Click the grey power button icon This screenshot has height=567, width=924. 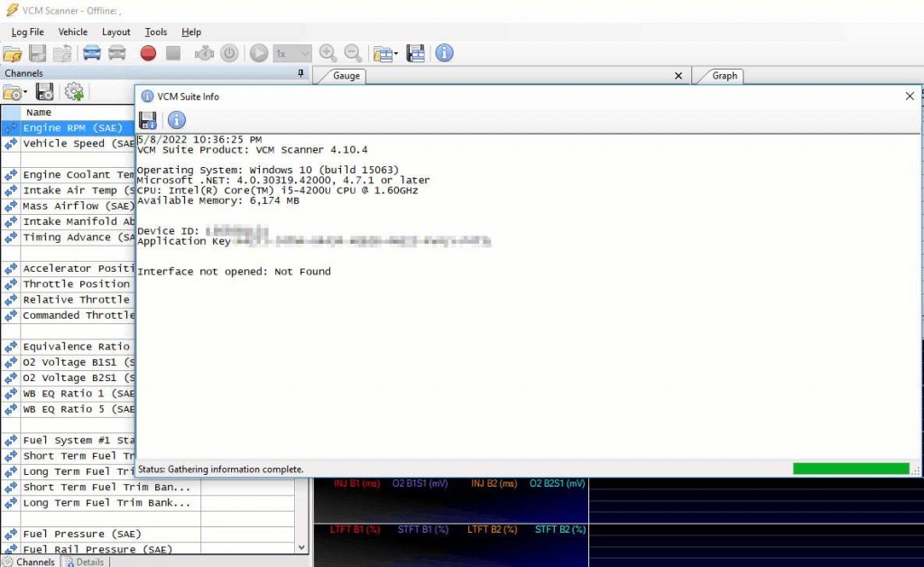[x=229, y=53]
